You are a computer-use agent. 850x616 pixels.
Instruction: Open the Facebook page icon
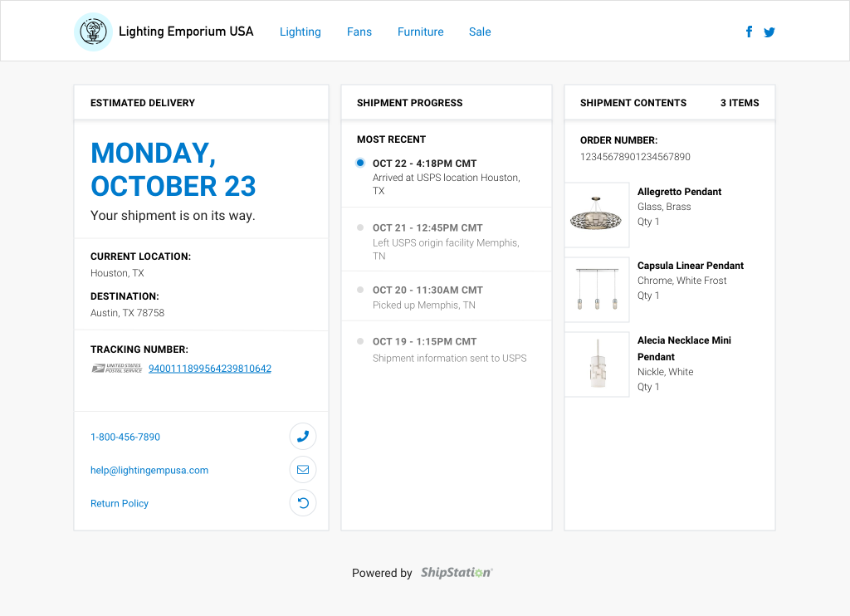coord(749,32)
